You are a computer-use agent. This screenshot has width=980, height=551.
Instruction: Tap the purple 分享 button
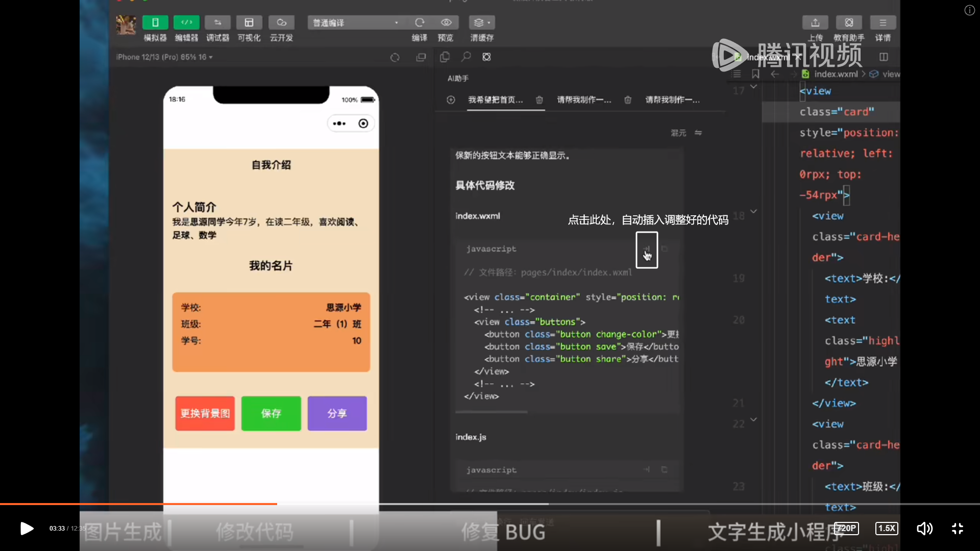point(337,413)
